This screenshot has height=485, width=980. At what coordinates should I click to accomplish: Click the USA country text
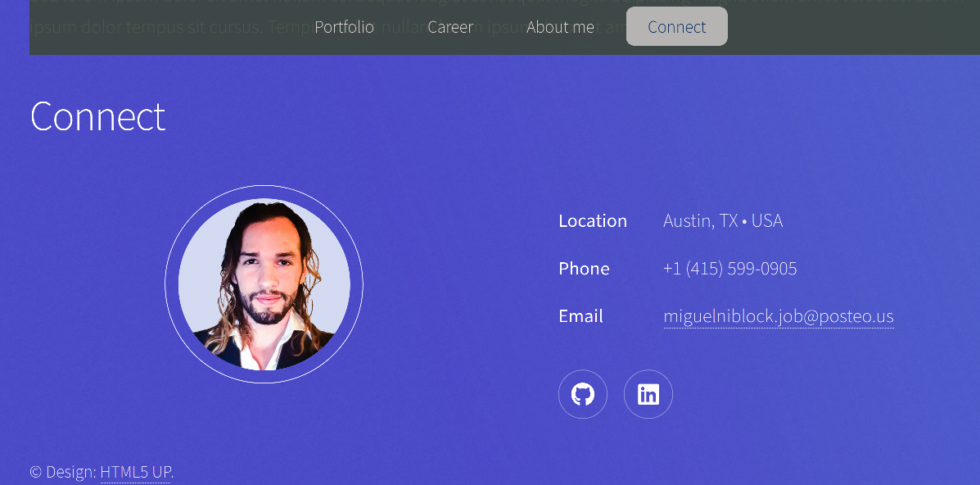pos(767,221)
